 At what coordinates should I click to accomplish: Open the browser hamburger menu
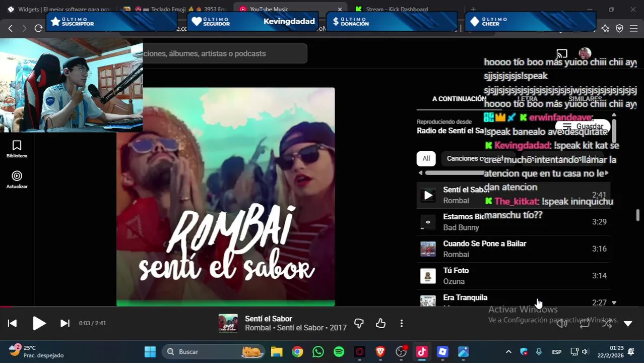click(633, 28)
